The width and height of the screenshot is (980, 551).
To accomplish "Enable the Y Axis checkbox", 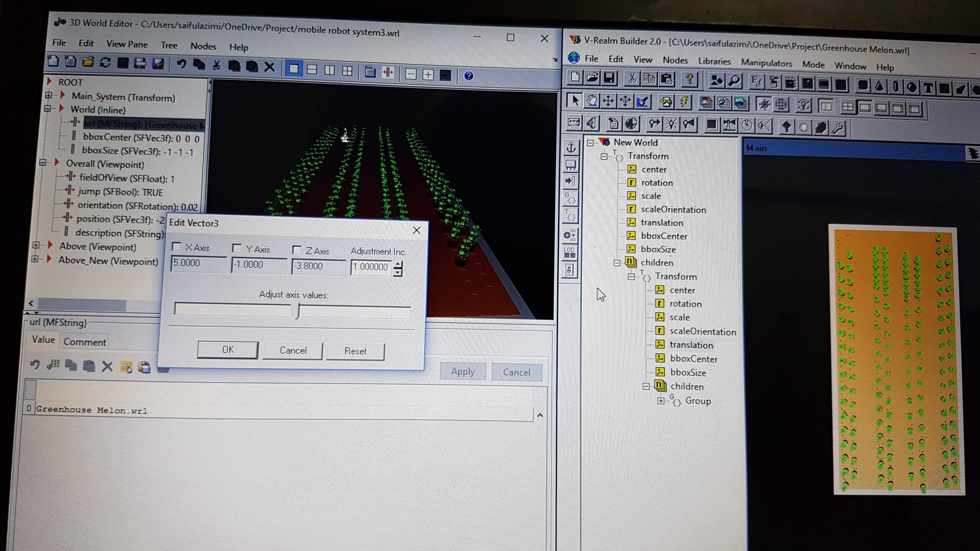I will [237, 249].
